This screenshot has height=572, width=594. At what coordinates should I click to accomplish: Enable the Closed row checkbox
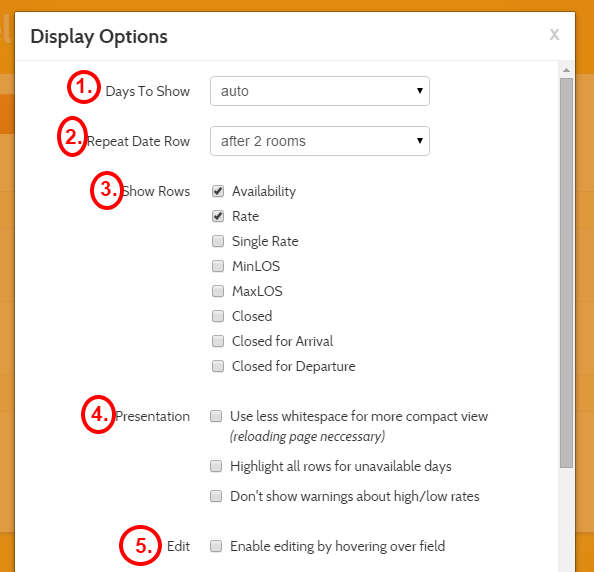pos(218,316)
